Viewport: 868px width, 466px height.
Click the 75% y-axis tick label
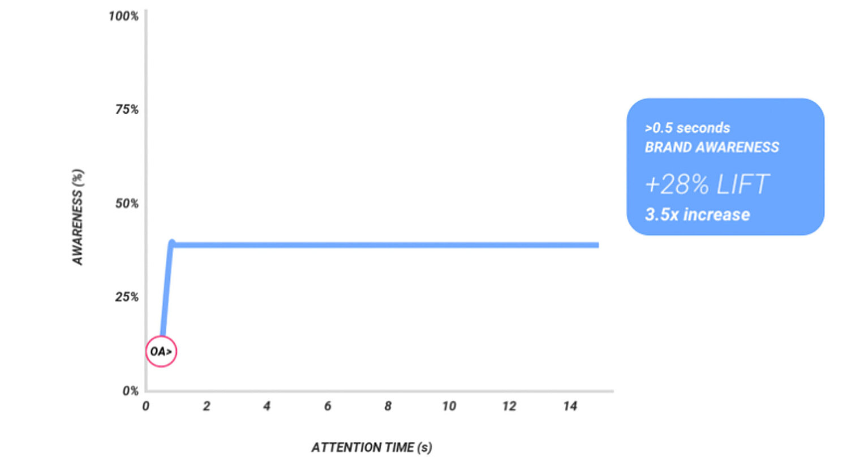[x=127, y=109]
